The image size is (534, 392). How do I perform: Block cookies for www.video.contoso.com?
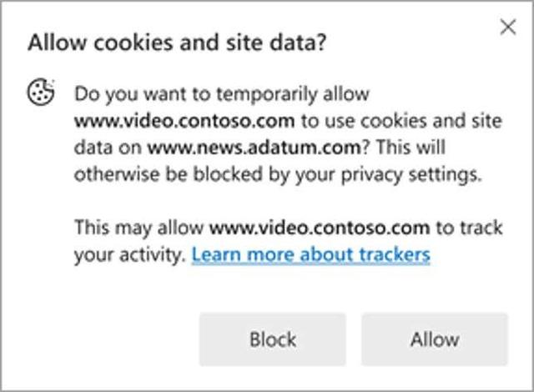point(273,339)
